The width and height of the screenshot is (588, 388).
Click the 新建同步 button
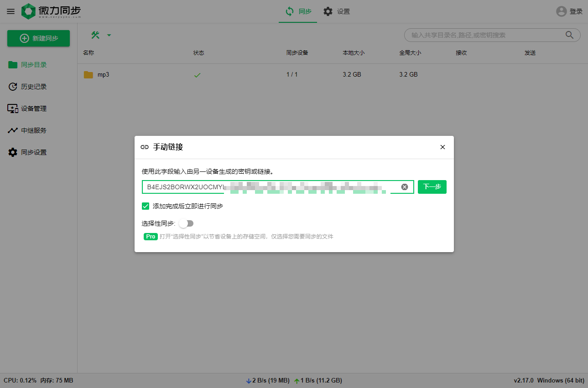[38, 38]
